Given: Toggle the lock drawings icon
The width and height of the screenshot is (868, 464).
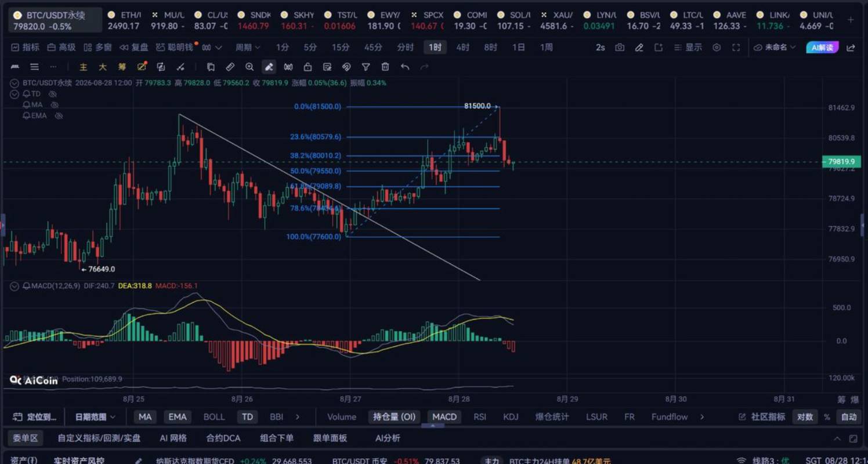Looking at the screenshot, I should click(x=308, y=67).
